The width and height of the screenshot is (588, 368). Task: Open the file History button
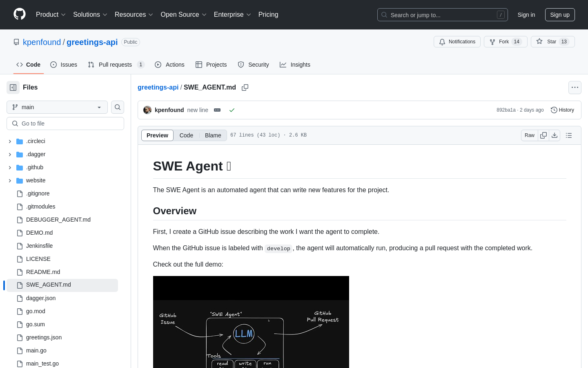click(563, 110)
